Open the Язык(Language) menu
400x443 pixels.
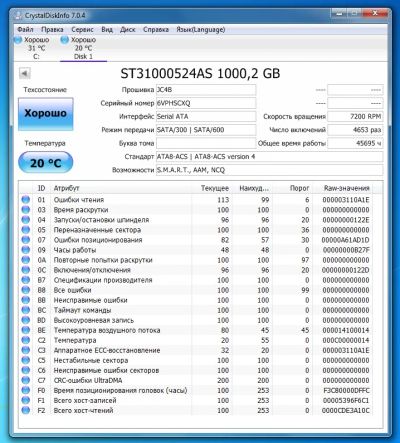click(x=201, y=30)
